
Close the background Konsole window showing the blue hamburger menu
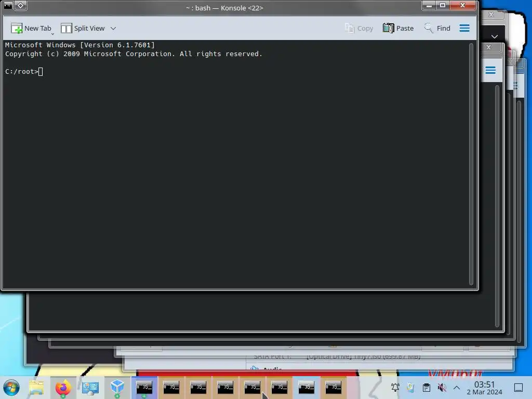pyautogui.click(x=488, y=47)
